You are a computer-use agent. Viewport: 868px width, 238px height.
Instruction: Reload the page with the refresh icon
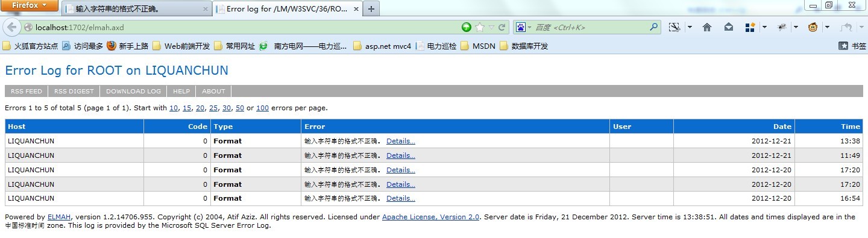[x=502, y=27]
